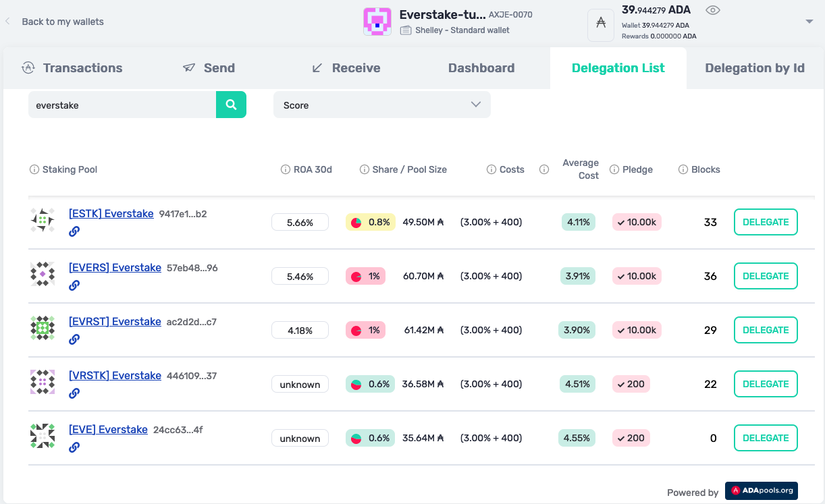This screenshot has height=504, width=825.
Task: Click the 3.90% average cost badge
Action: coord(577,330)
